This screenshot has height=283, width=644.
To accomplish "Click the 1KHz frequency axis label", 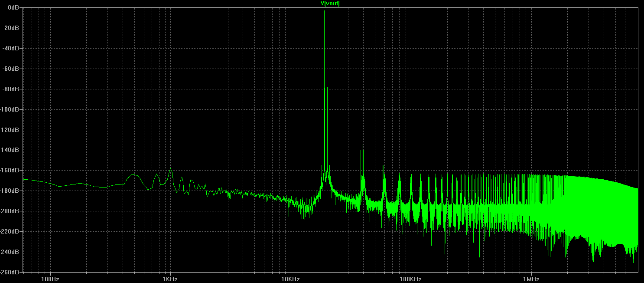I will click(x=170, y=278).
